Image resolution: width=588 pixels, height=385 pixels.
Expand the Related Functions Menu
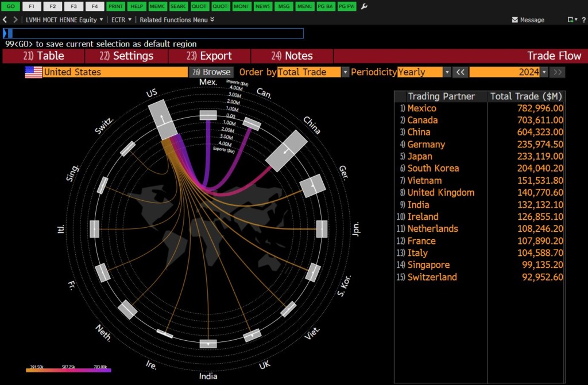177,20
